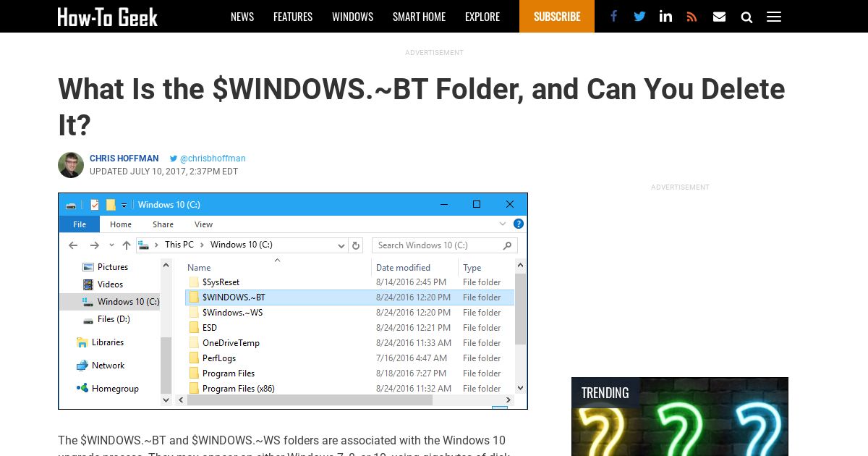Click horizontal scrollbar right arrow in file list
Screen dimensions: 868x456
pos(509,400)
